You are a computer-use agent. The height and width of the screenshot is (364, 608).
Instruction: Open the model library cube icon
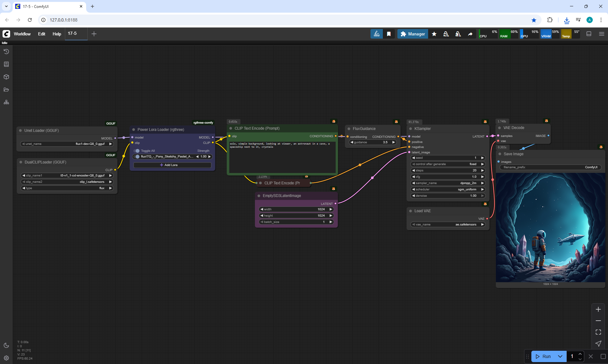6,77
